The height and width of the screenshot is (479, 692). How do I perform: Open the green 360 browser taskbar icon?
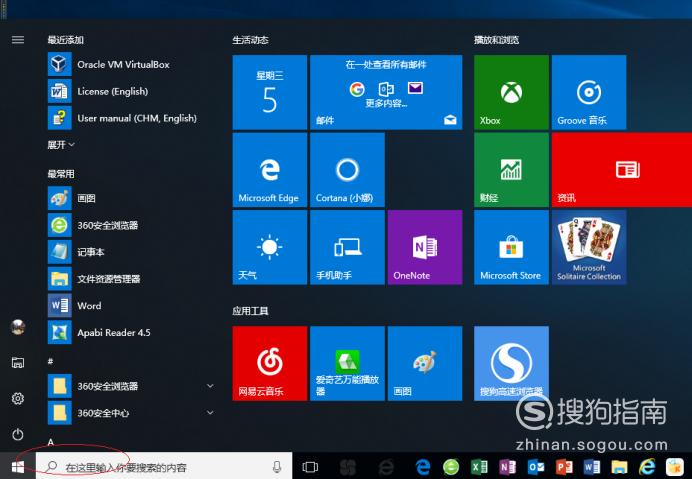[451, 467]
